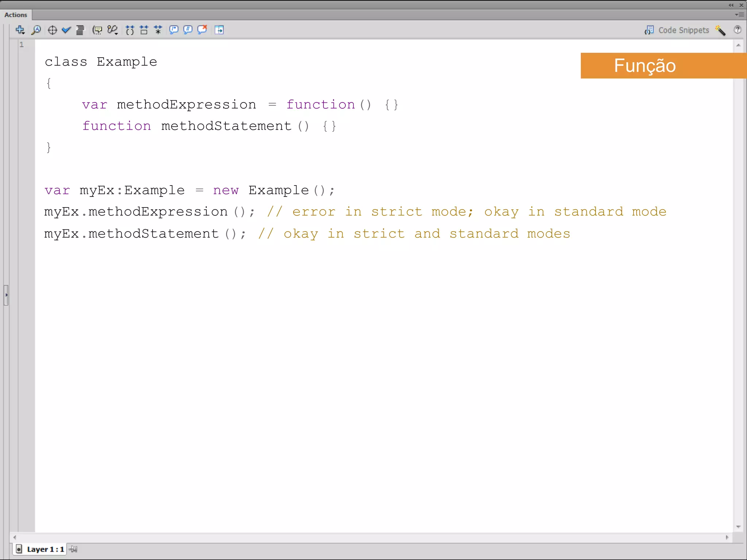The width and height of the screenshot is (747, 560).
Task: Expand the left sidebar handle
Action: 6,295
